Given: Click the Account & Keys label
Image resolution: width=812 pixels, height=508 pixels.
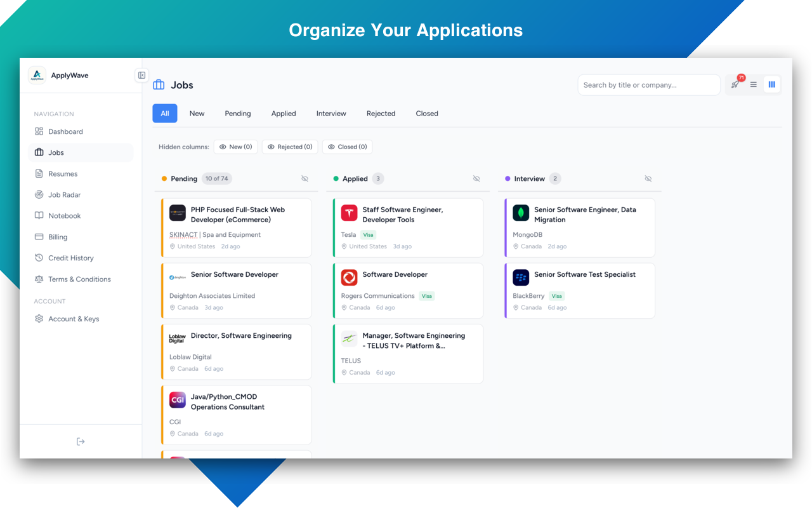Looking at the screenshot, I should (74, 319).
